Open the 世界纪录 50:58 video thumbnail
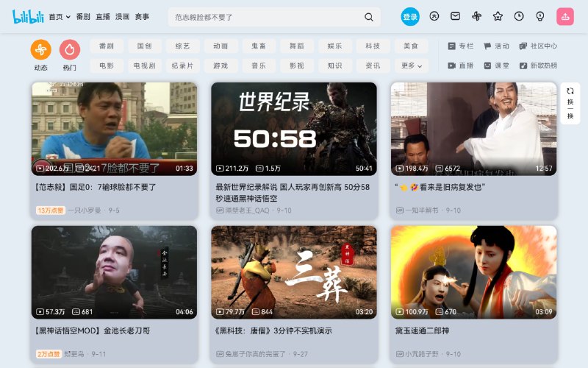Screen dimensions: 588x368 (293, 129)
